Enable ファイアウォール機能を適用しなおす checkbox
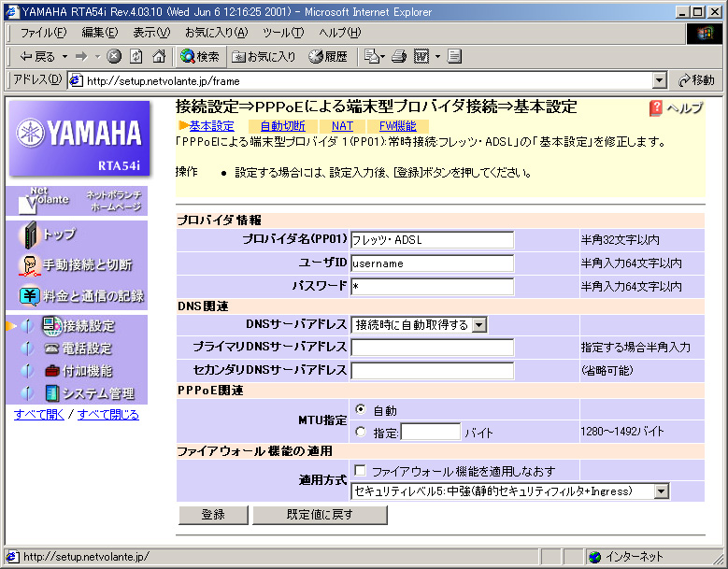The width and height of the screenshot is (728, 569). tap(360, 470)
